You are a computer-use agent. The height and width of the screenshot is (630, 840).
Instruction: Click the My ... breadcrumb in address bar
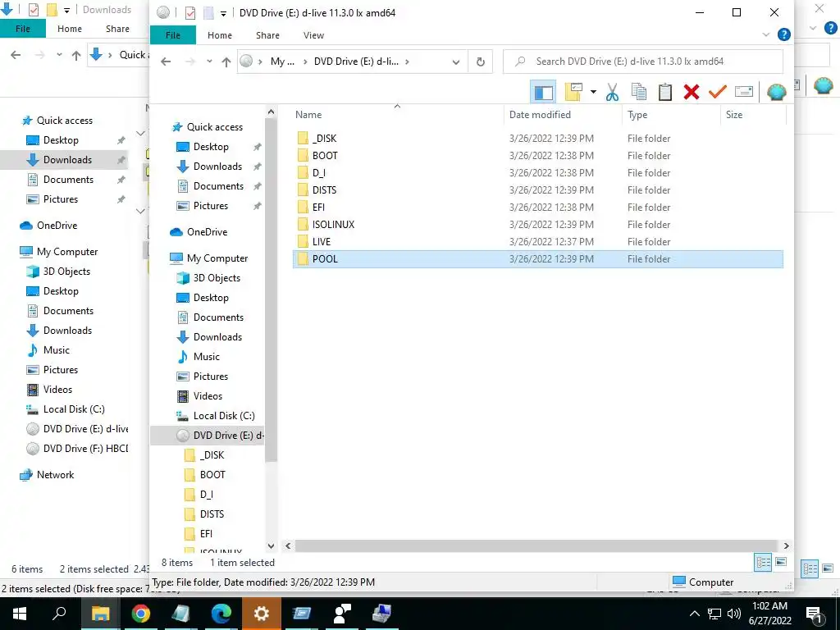click(282, 62)
